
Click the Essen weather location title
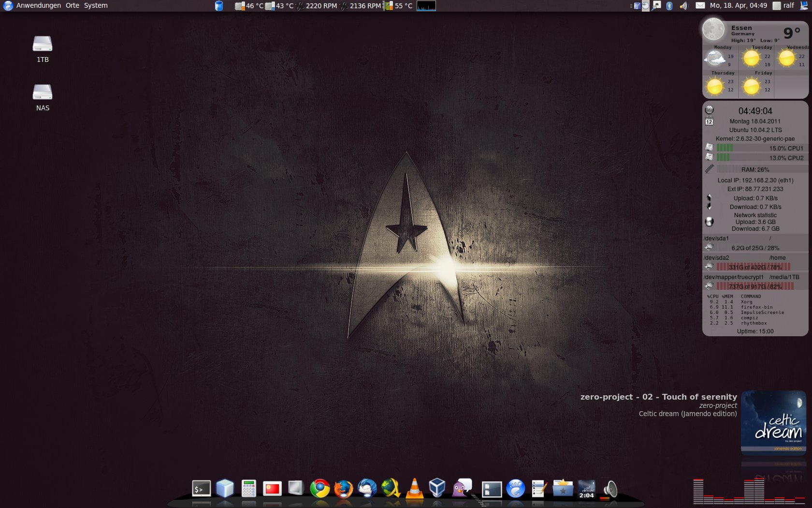741,28
